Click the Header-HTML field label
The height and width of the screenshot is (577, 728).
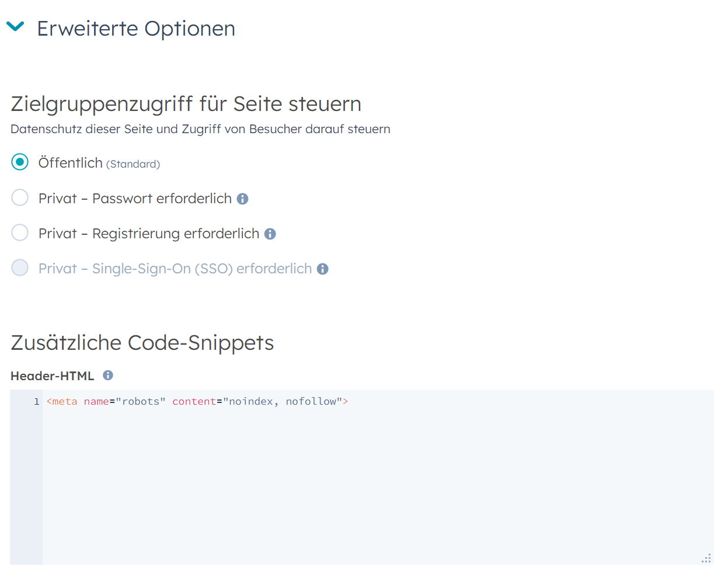tap(52, 376)
